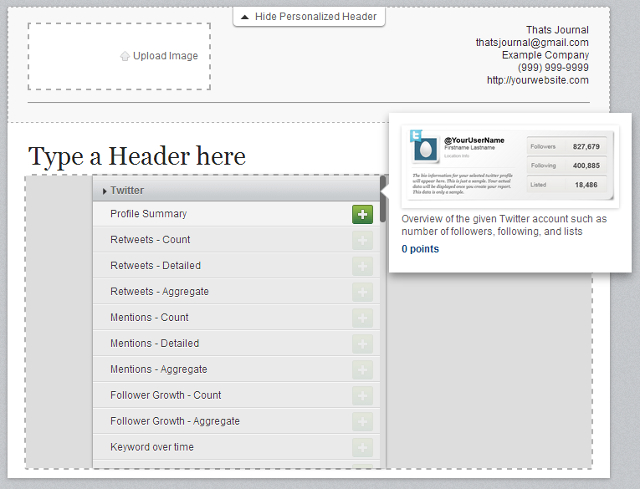
Task: Click the upload arrow icon in image box
Action: click(124, 56)
